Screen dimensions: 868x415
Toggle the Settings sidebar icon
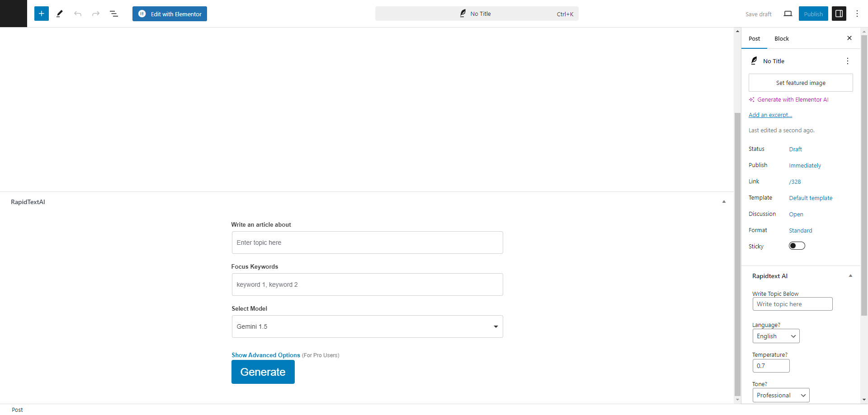[x=839, y=14]
